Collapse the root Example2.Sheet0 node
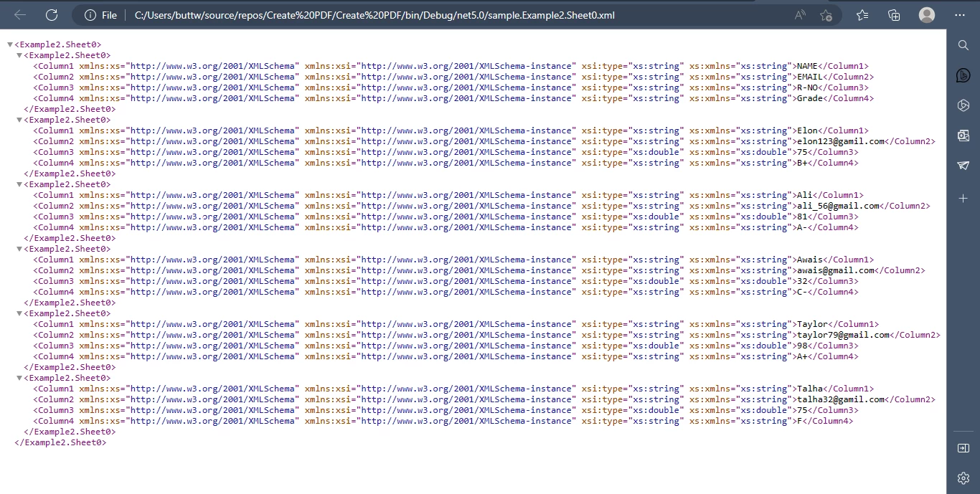 tap(10, 44)
